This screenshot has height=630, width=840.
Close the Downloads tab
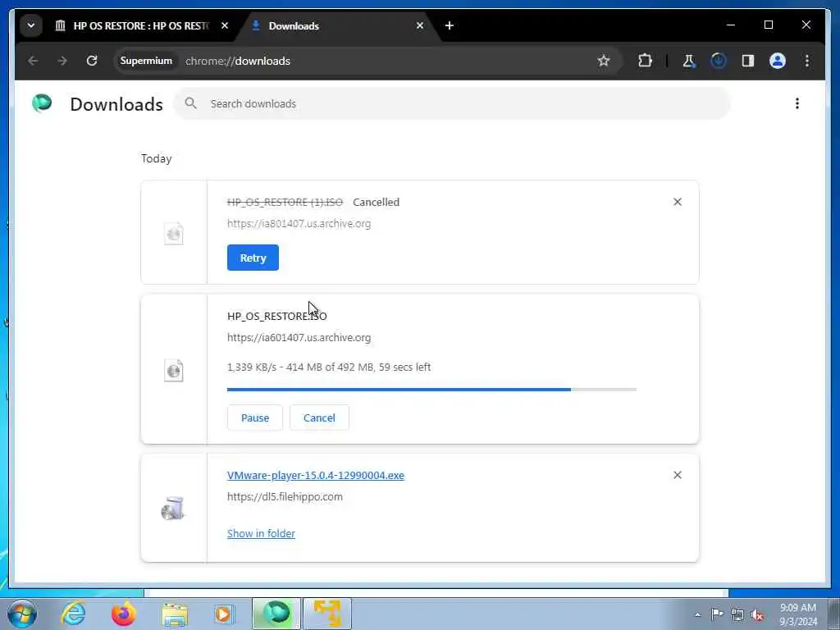click(419, 25)
